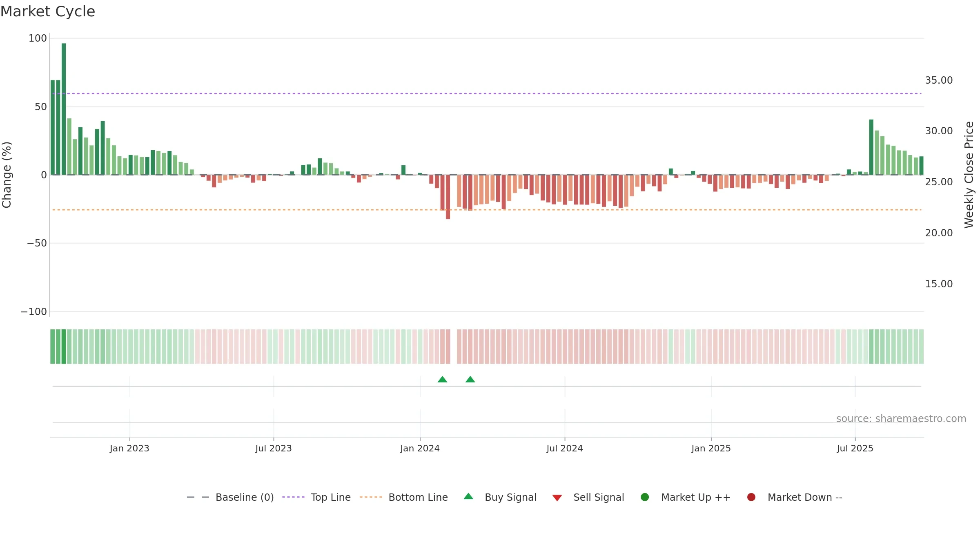Select the first buy signal triangle marker
Screen dimensions: 980x551
coord(442,380)
